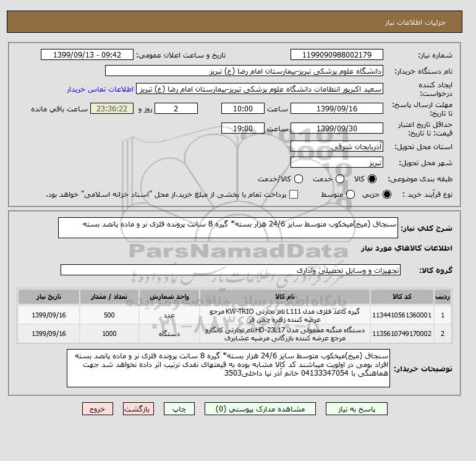Click the delivery city تبریز field

(x=337, y=163)
